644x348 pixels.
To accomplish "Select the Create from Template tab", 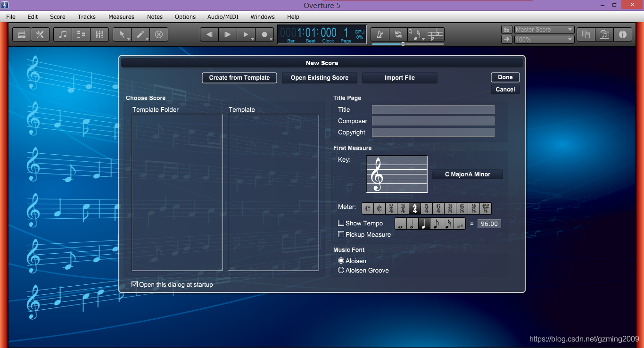I will point(239,78).
